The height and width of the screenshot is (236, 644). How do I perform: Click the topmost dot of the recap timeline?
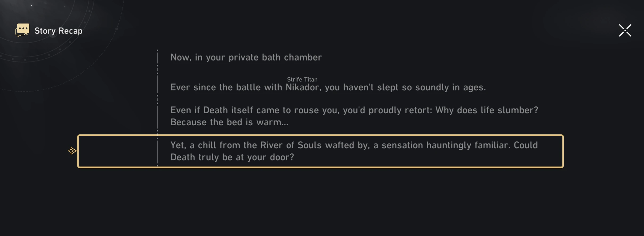point(158,50)
